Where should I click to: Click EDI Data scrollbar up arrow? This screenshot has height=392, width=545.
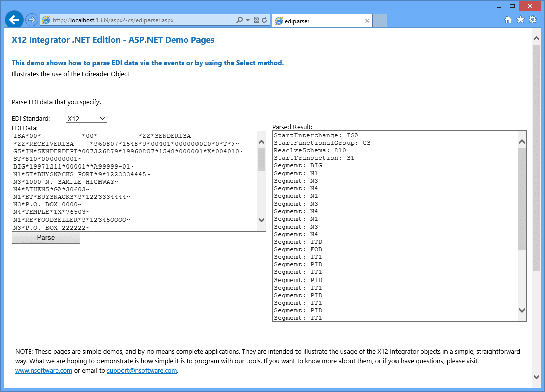tap(261, 142)
